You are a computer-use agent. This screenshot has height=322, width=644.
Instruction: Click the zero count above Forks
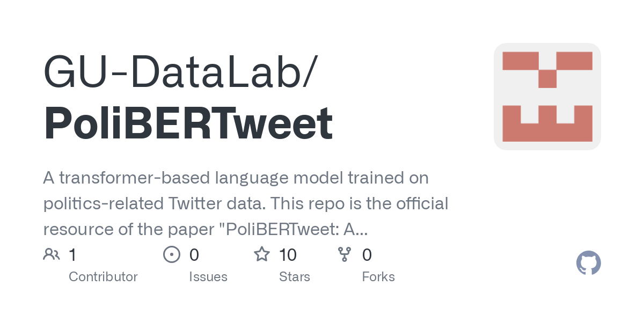click(x=367, y=254)
